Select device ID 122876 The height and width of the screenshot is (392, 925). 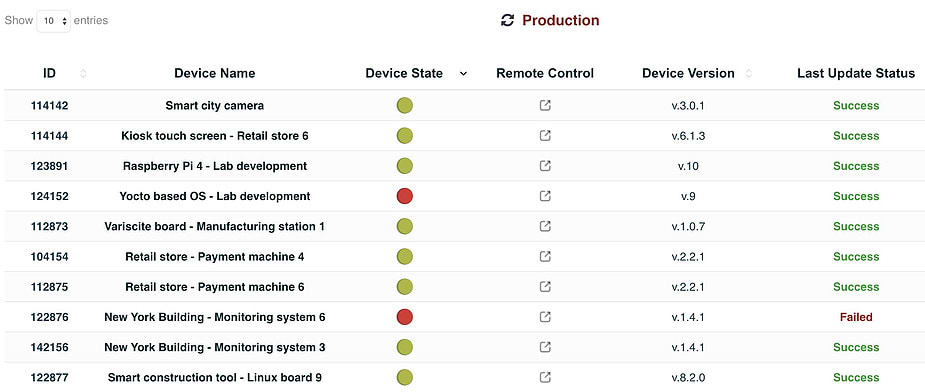pos(50,317)
